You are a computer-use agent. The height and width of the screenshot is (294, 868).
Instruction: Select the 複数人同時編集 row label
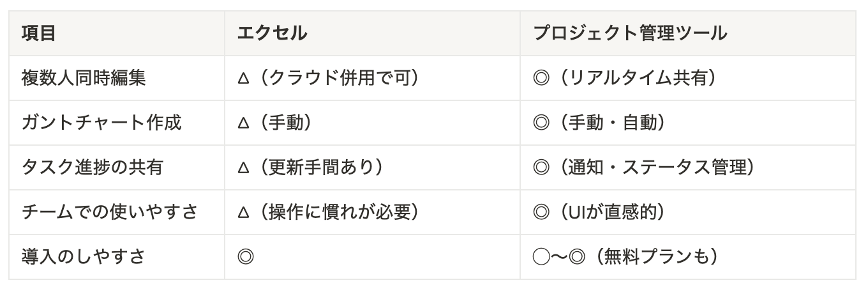point(117,78)
